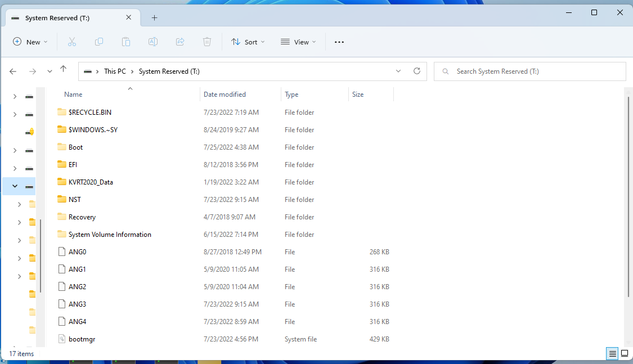Open the New item dropdown
Screen dimensions: 633x364
[30, 42]
